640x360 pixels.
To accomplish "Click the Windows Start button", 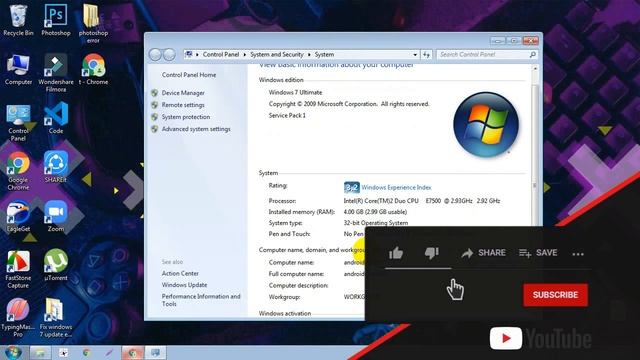I will coord(13,352).
